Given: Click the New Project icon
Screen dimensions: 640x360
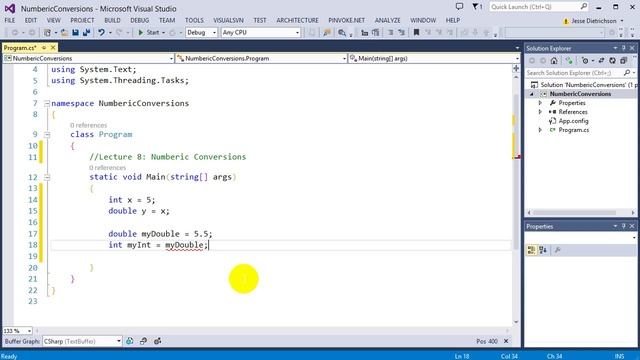Looking at the screenshot, I should pyautogui.click(x=47, y=32).
